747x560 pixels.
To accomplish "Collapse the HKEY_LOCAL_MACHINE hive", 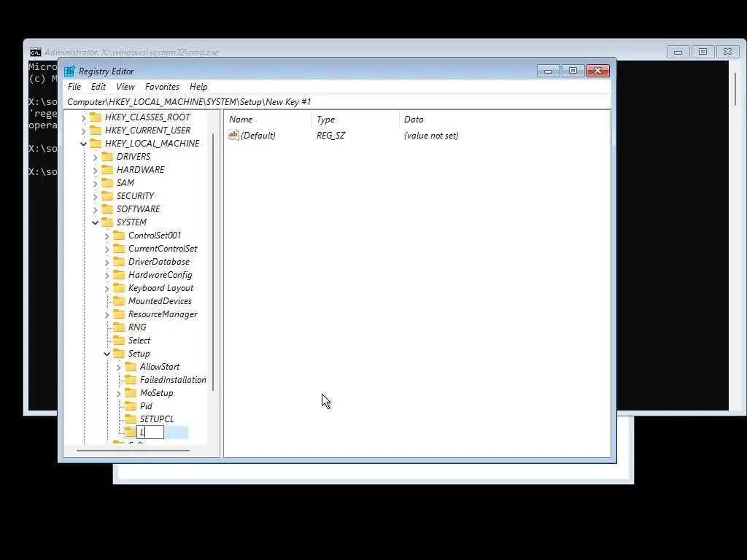I will (83, 144).
